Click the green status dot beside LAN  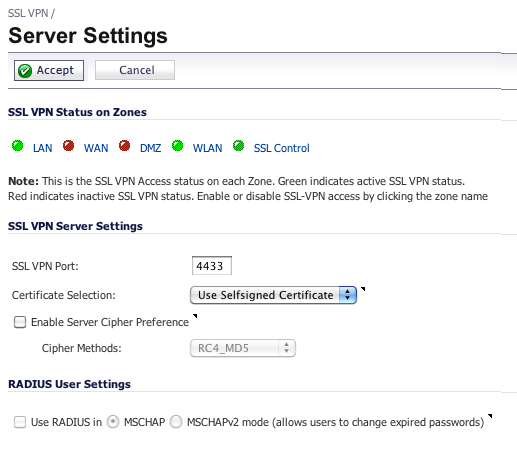click(17, 146)
